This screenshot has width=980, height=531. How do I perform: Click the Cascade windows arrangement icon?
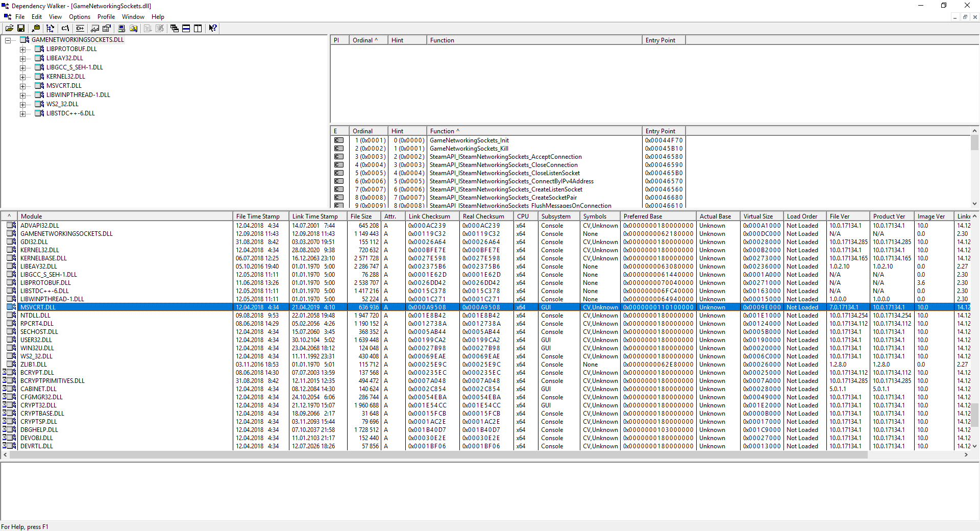coord(174,28)
